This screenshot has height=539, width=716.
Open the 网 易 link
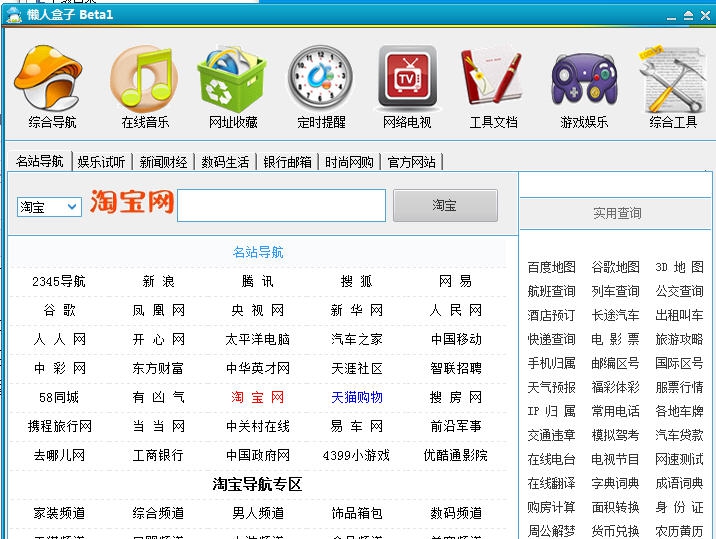456,281
